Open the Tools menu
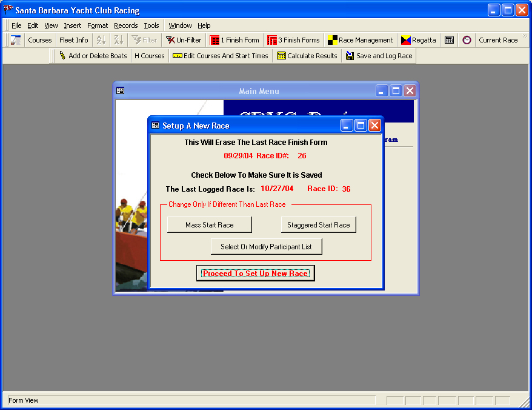The image size is (532, 410). click(x=151, y=25)
